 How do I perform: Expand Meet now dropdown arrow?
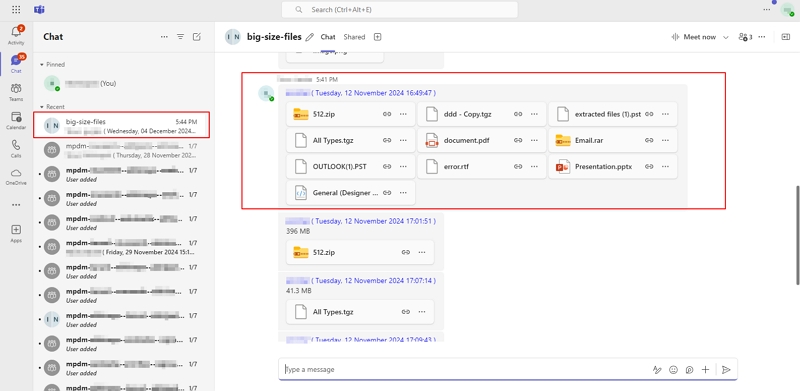pos(726,37)
